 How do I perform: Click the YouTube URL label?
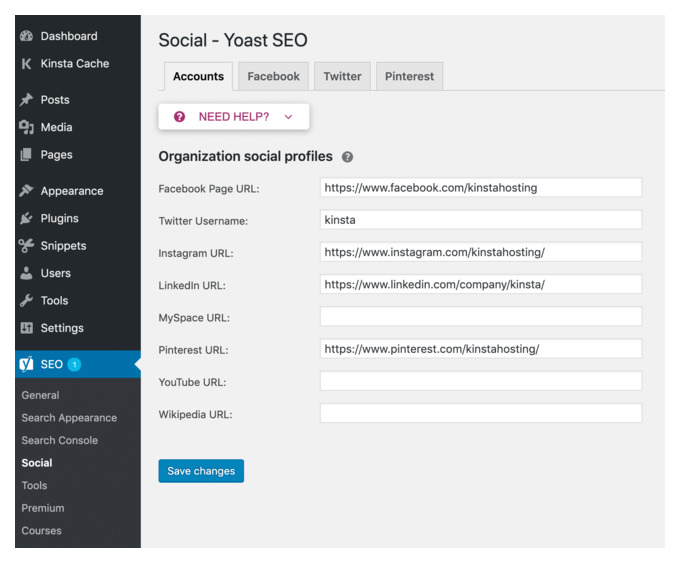(193, 382)
